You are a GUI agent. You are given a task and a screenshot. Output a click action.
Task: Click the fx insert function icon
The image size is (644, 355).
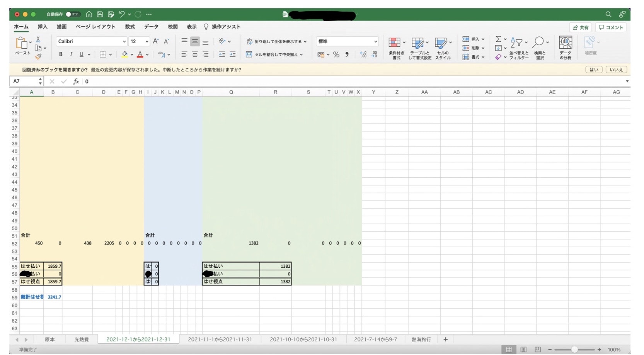click(x=76, y=81)
